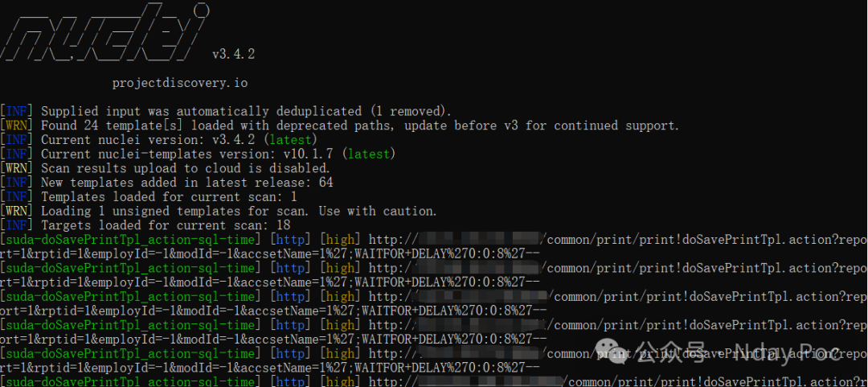The image size is (868, 387).
Task: Select 'Scan results upload to cloud is disabled' message
Action: [186, 168]
